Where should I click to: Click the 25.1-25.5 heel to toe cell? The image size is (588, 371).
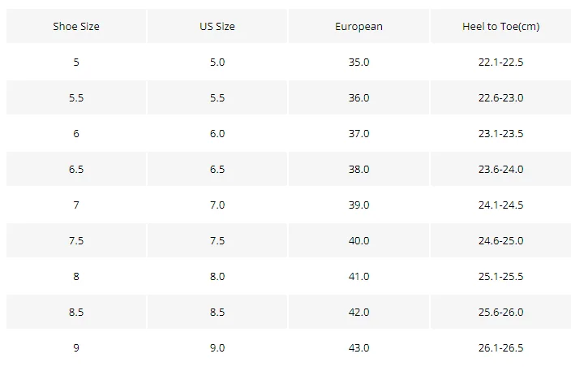(500, 277)
